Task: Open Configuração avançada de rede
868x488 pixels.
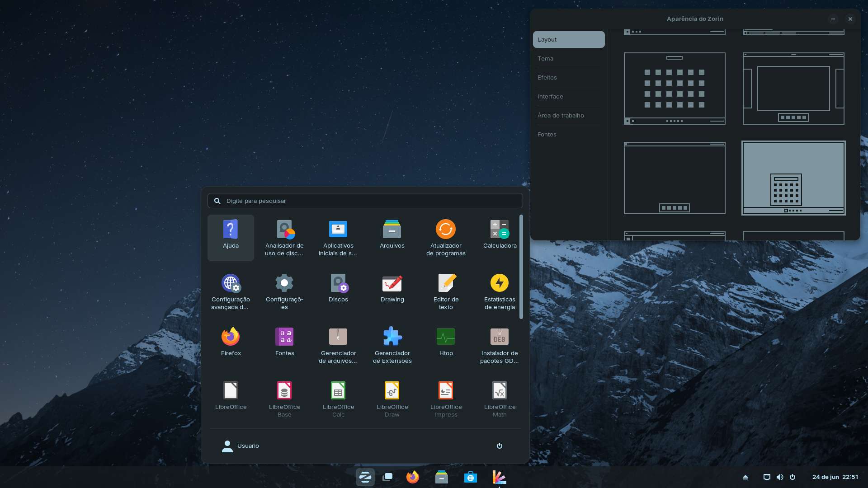Action: 231,291
